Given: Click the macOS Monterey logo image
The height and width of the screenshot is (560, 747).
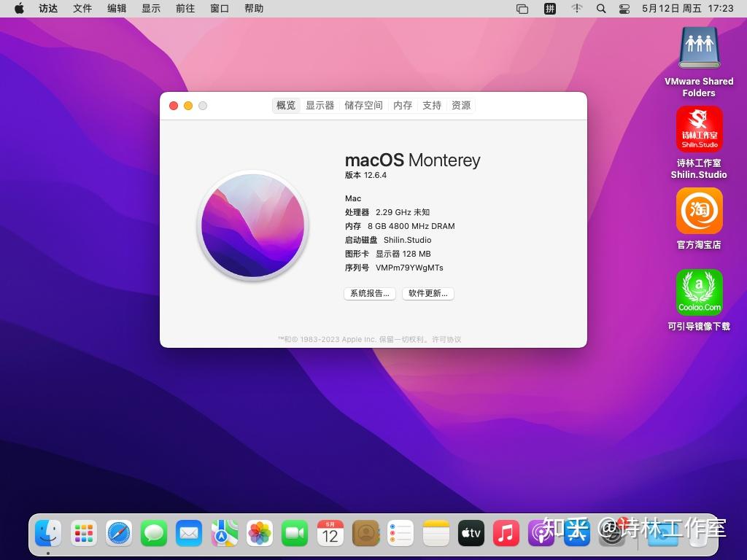Looking at the screenshot, I should (253, 225).
